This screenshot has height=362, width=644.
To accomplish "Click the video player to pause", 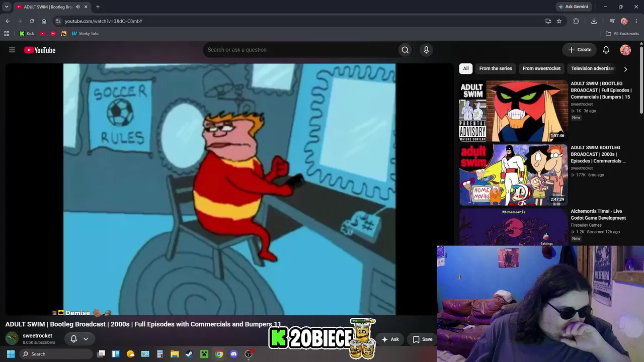I will 229,189.
